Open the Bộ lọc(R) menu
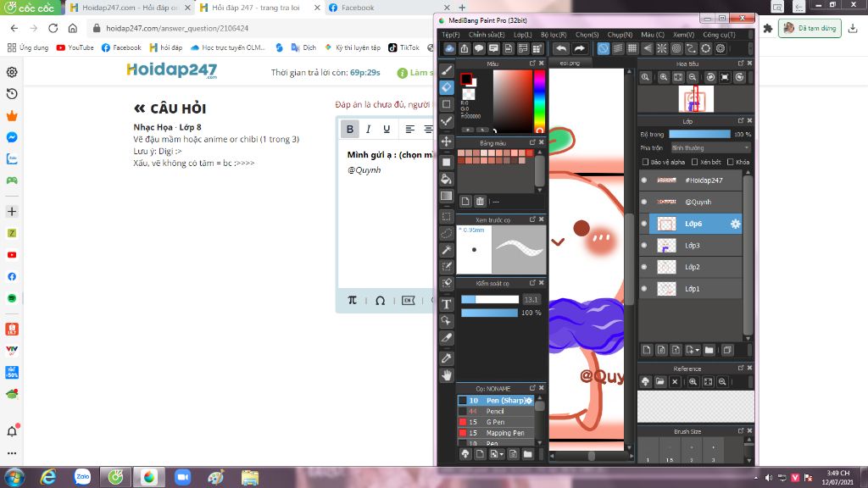Viewport: 868px width, 488px height. click(554, 34)
